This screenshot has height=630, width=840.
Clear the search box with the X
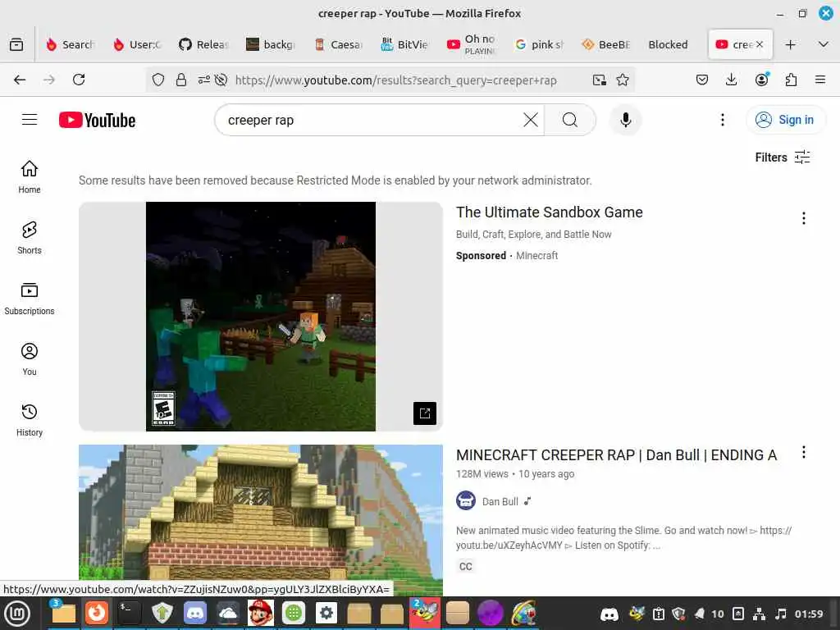531,120
